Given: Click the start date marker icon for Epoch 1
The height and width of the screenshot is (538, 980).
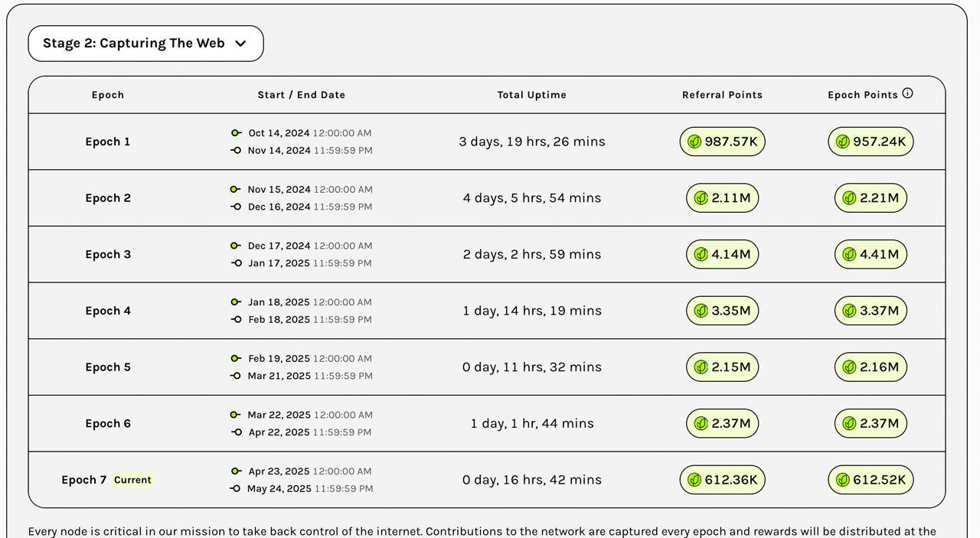Looking at the screenshot, I should [236, 133].
